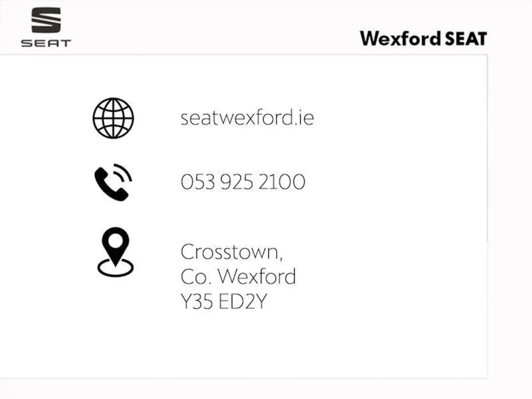Click the SEAT wordmark under the emblem
The width and height of the screenshot is (532, 399).
click(46, 43)
